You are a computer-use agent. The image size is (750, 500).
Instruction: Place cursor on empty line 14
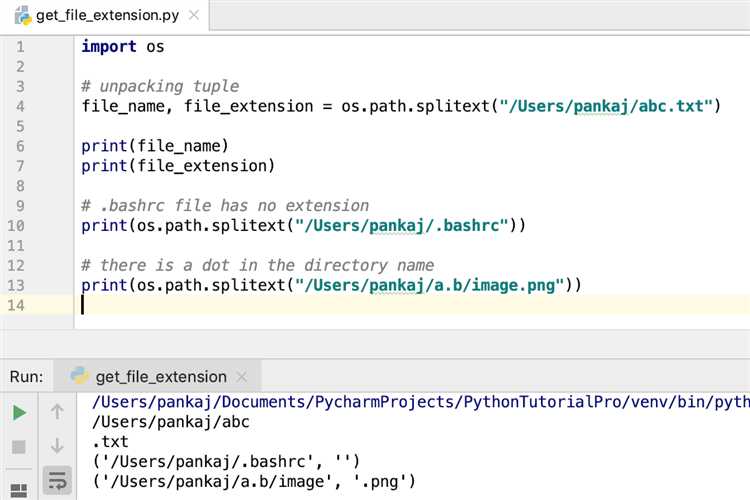click(300, 305)
